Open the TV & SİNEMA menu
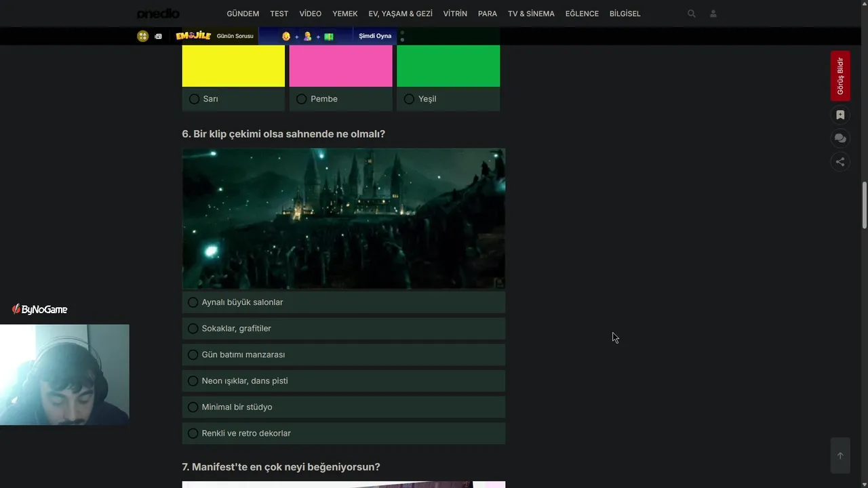868x488 pixels. [x=531, y=14]
